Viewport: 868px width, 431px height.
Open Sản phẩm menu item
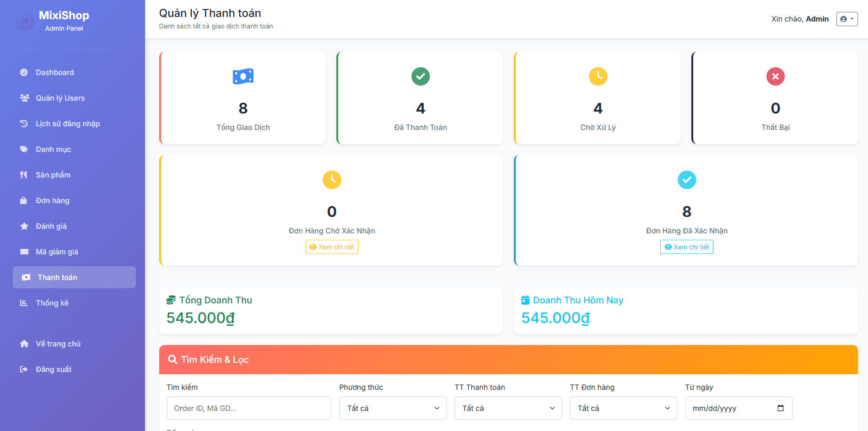(x=74, y=175)
